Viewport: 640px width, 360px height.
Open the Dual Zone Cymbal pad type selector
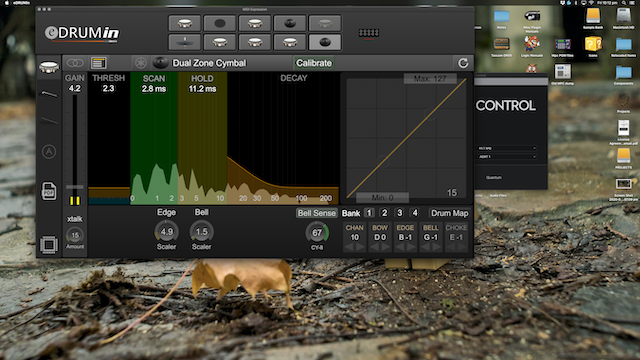pyautogui.click(x=209, y=63)
